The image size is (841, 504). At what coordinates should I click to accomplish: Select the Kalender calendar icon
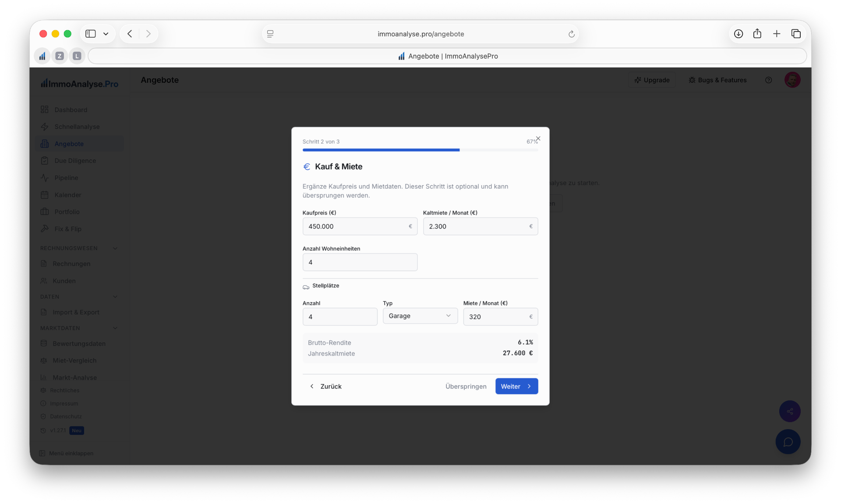tap(44, 195)
